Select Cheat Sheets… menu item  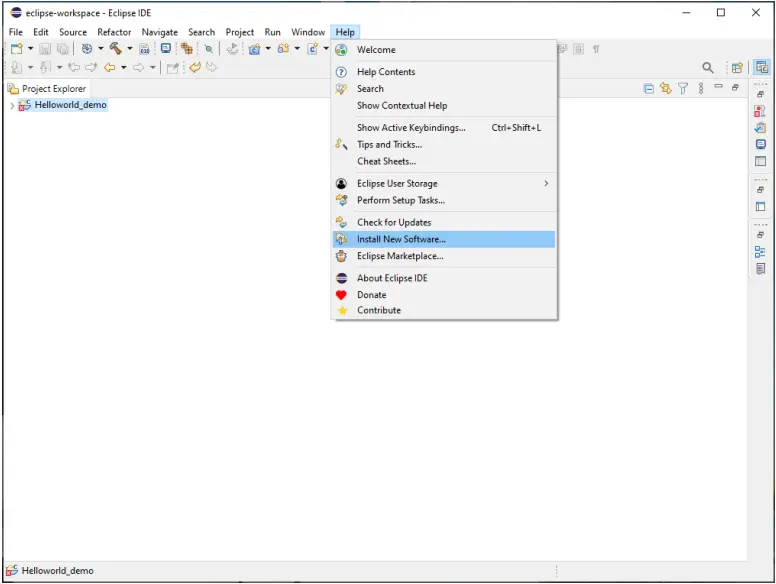tap(444, 161)
